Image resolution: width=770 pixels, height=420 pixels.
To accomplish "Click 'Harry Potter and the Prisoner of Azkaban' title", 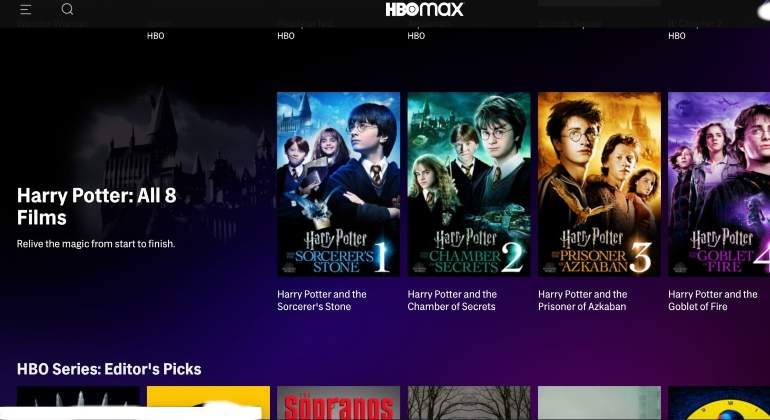I will pos(582,300).
